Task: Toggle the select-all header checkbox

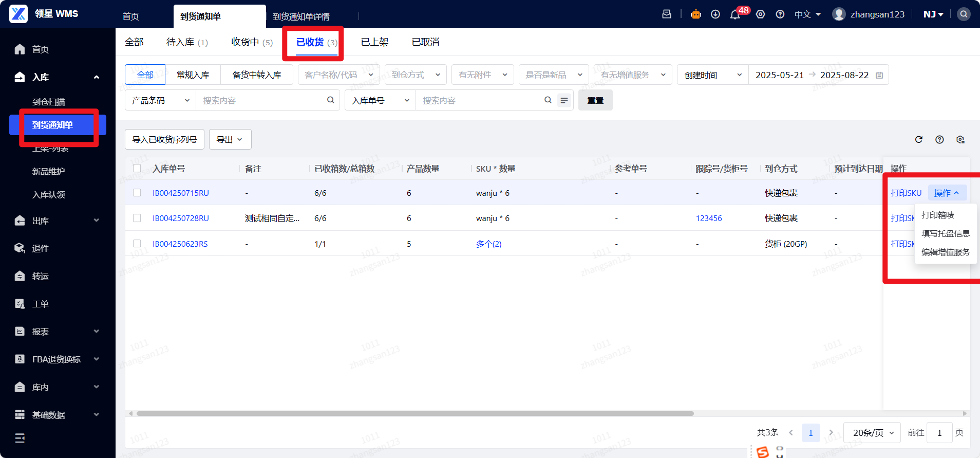Action: 137,169
